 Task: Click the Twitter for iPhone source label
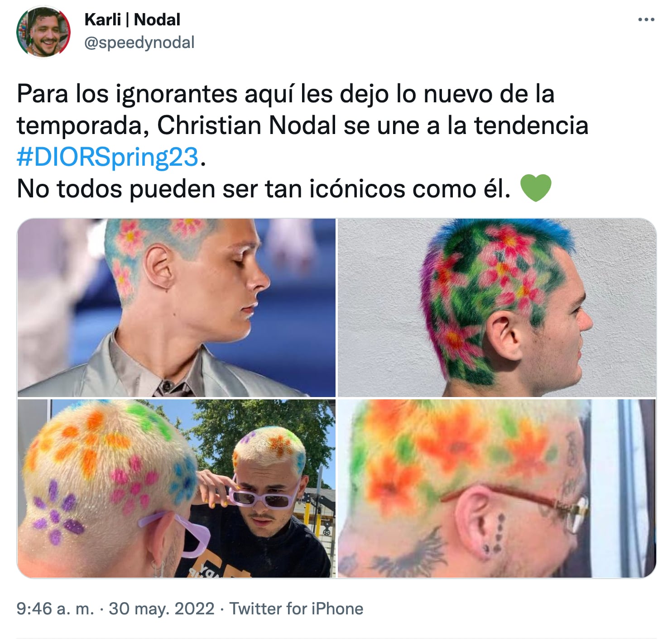(x=296, y=608)
